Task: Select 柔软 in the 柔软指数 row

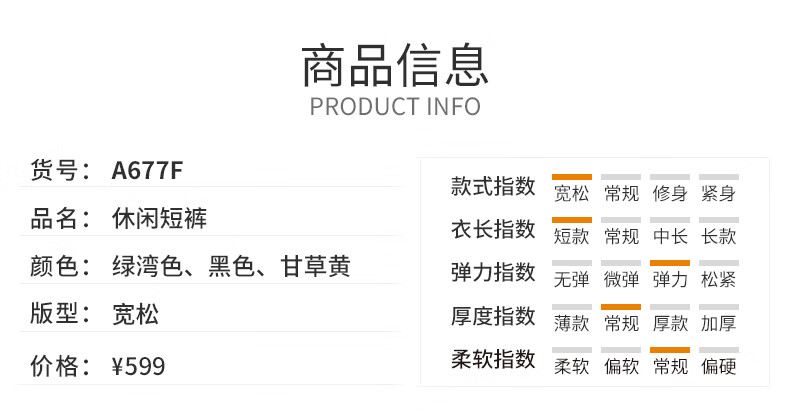Action: [x=571, y=366]
